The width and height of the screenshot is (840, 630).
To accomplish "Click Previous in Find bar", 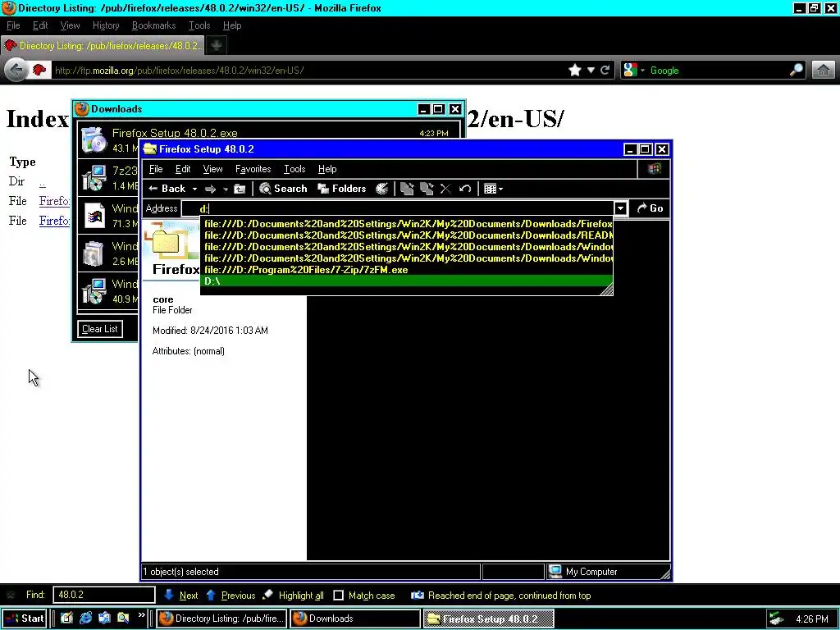I will pos(231,596).
